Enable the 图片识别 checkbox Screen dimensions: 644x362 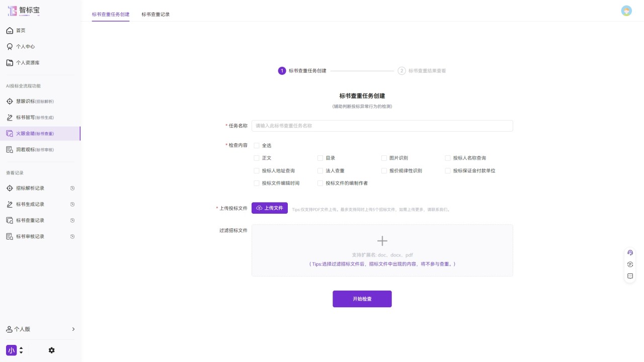point(384,158)
